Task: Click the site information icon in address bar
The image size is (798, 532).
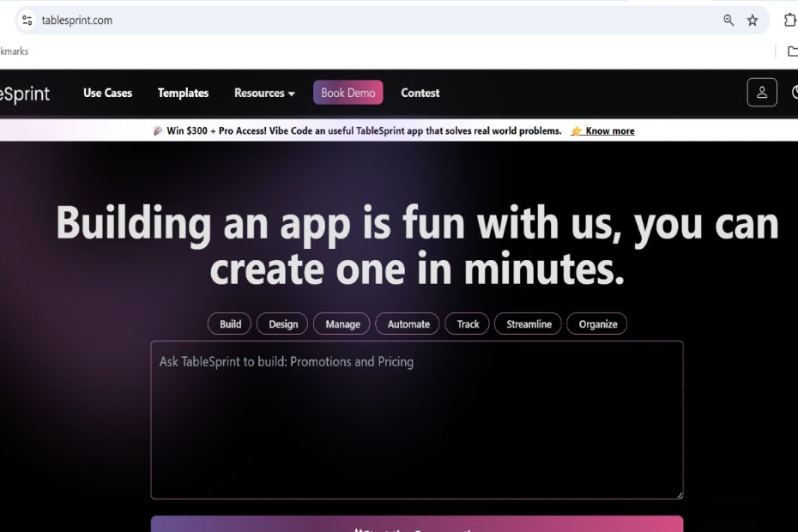Action: (x=27, y=21)
